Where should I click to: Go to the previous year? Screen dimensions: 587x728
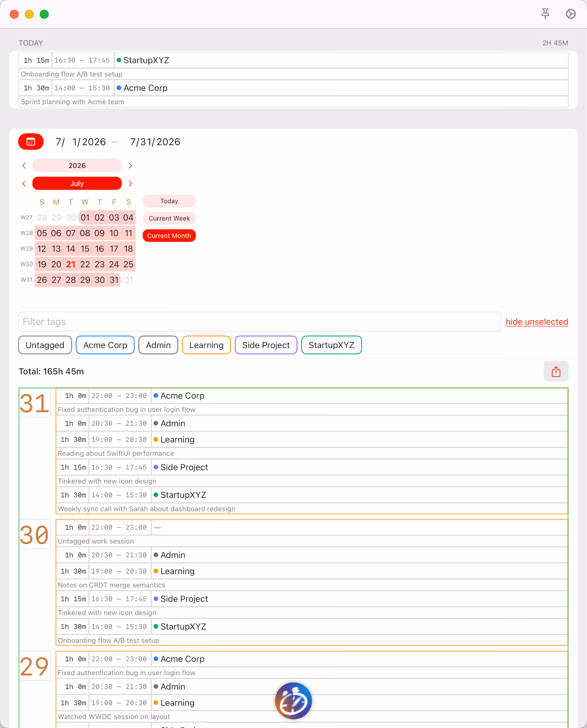click(x=24, y=166)
